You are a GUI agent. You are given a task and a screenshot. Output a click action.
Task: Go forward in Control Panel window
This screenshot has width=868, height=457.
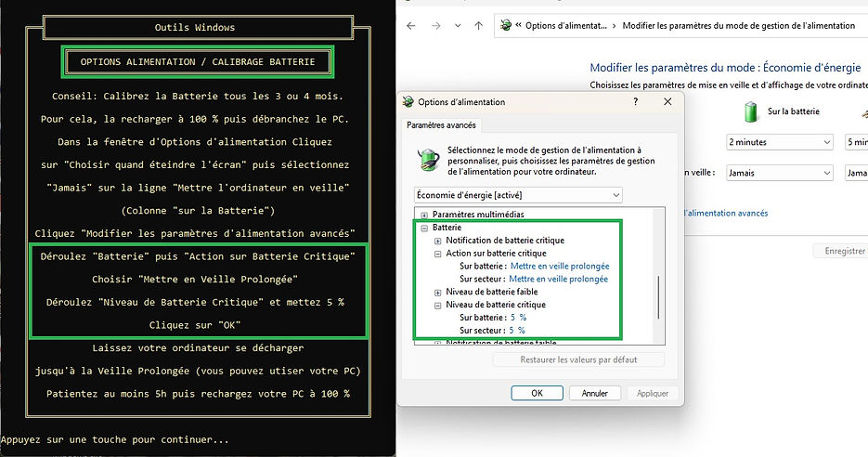point(436,25)
